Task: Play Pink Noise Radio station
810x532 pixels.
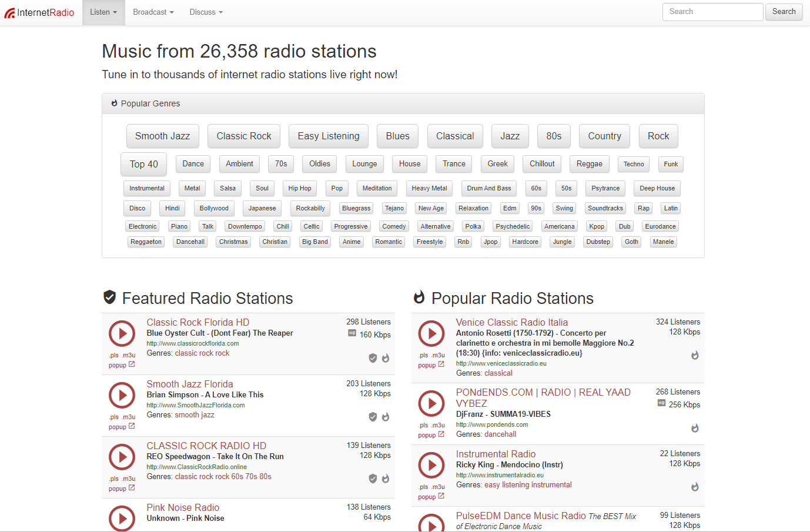Action: pyautogui.click(x=122, y=518)
